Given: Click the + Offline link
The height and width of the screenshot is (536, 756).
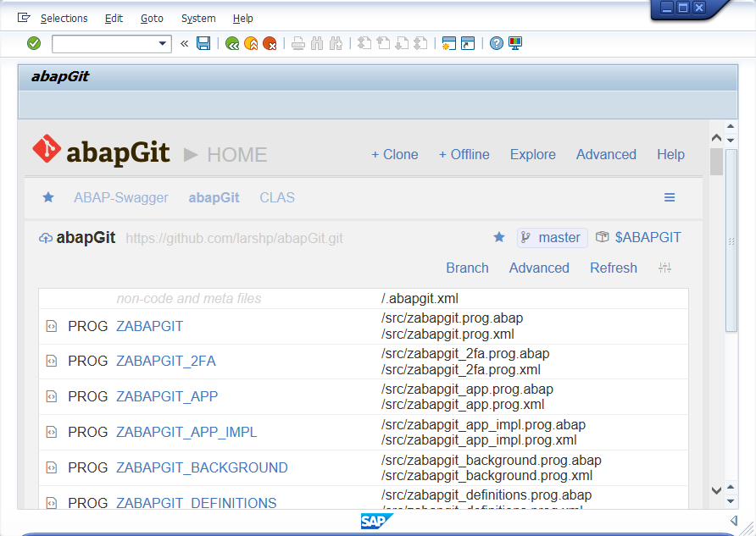Looking at the screenshot, I should 464,155.
